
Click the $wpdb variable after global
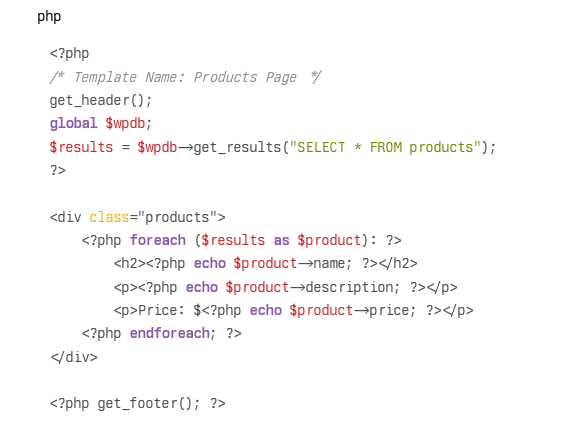click(x=125, y=124)
